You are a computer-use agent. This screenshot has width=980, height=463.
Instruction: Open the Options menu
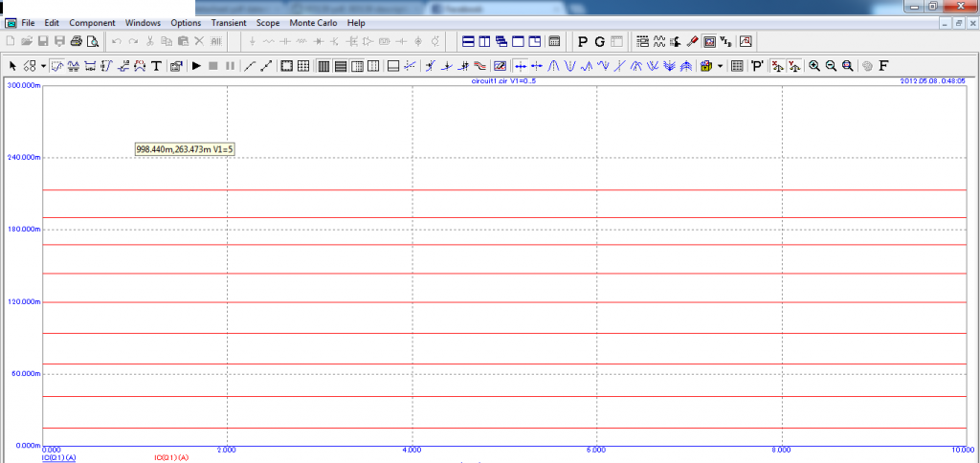tap(187, 23)
